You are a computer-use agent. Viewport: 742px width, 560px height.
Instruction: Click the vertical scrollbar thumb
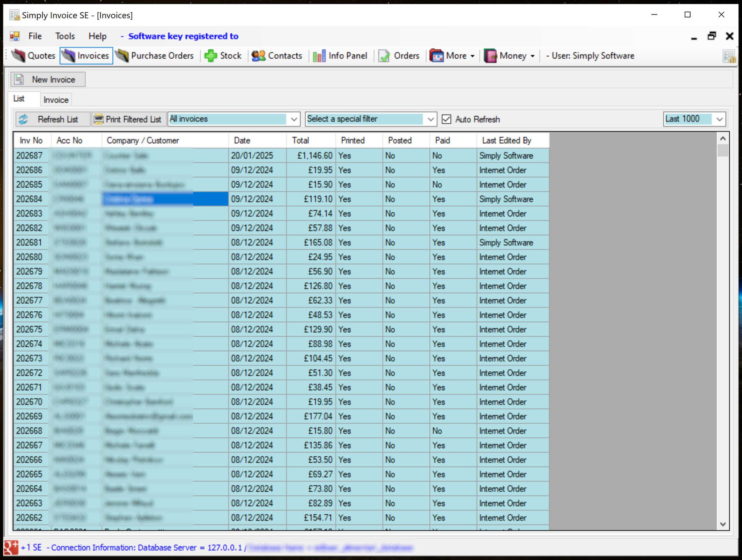point(723,150)
